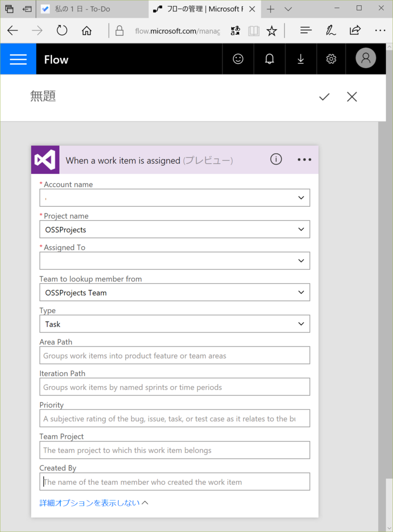
Task: Open the Edge more options menu
Action: (380, 31)
